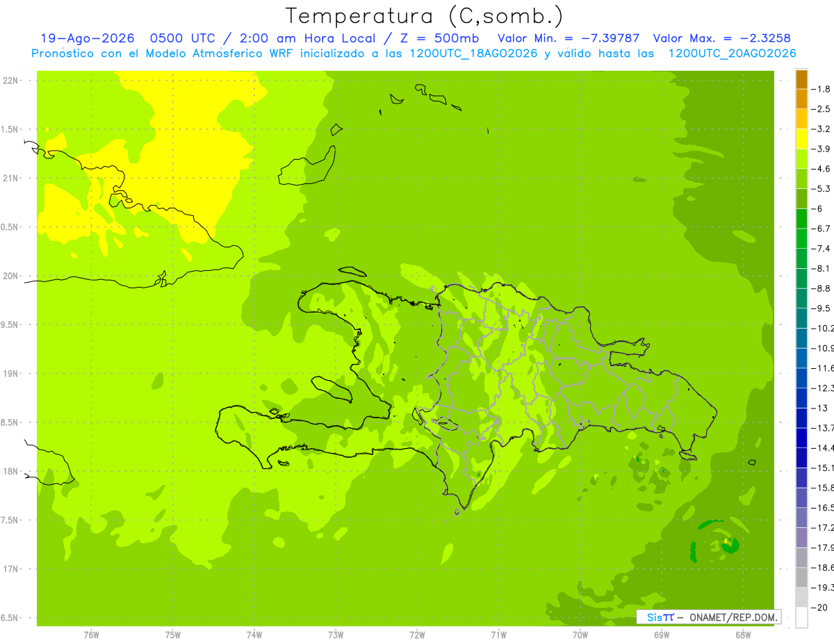
Task: Select the "18N" latitude label
Action: click(11, 471)
